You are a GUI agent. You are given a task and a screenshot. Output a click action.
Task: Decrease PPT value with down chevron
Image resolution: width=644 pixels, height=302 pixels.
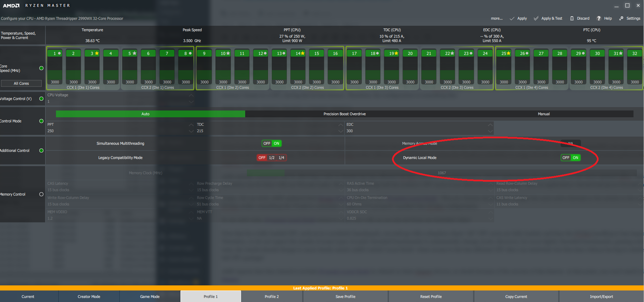coord(191,131)
